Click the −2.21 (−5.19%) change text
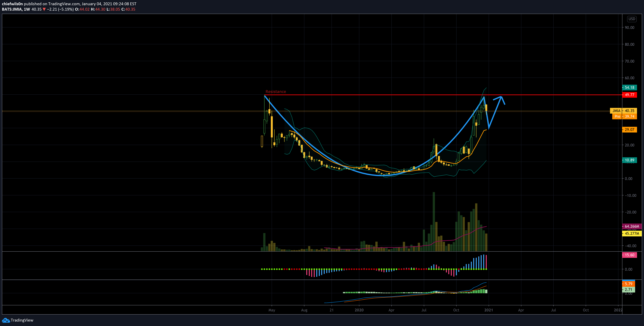Image resolution: width=644 pixels, height=326 pixels. tap(60, 9)
